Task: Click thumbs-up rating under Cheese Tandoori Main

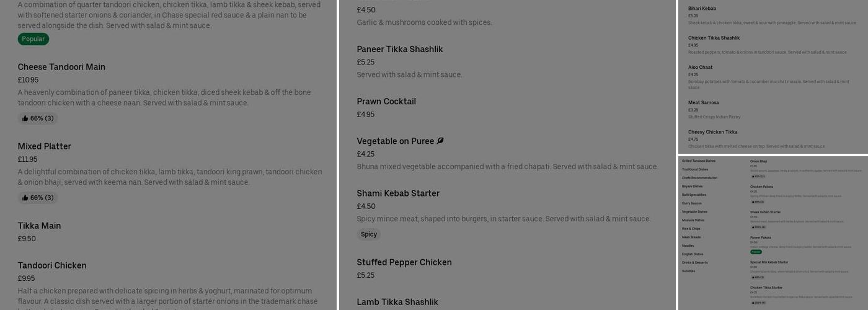Action: point(38,118)
